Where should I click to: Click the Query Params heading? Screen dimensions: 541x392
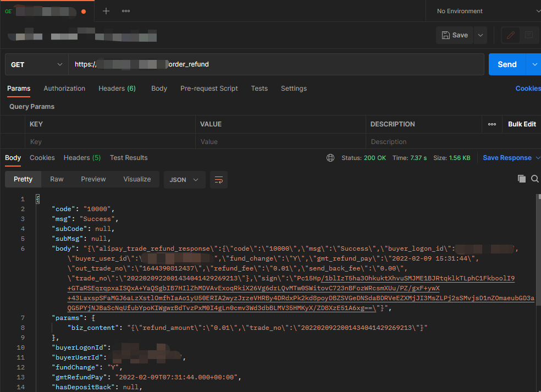coord(32,107)
